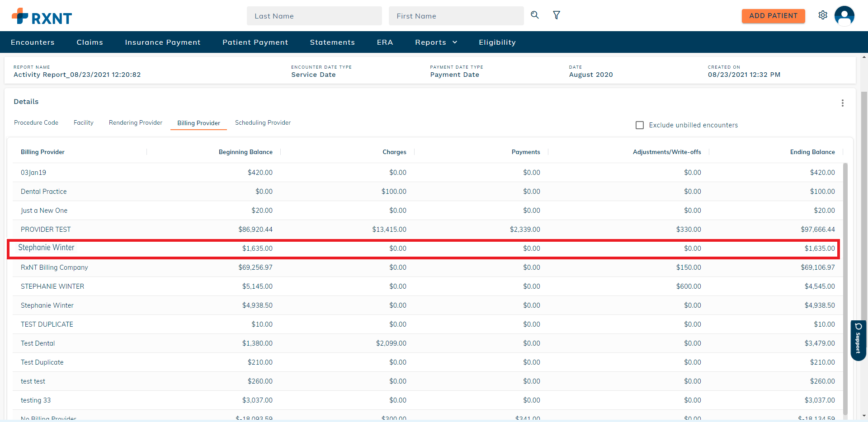Screen dimensions: 868x422
Task: Click the $600.00 adjustment value
Action: point(689,286)
